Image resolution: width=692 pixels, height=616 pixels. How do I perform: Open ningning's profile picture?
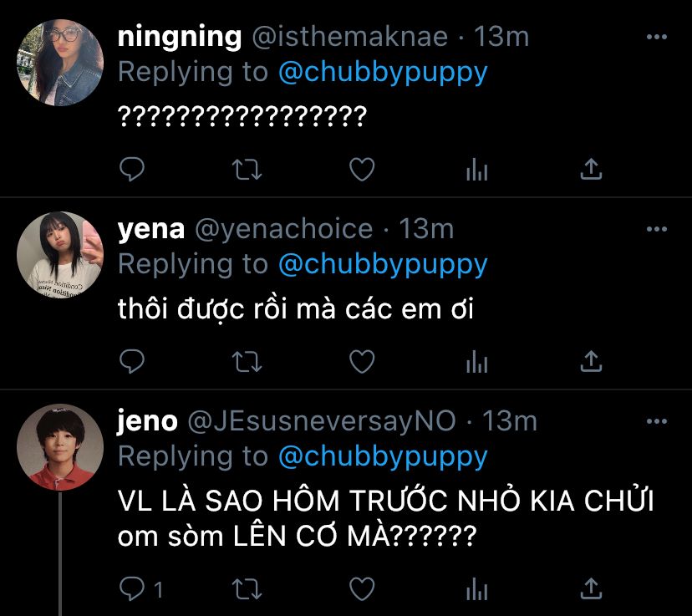point(60,62)
